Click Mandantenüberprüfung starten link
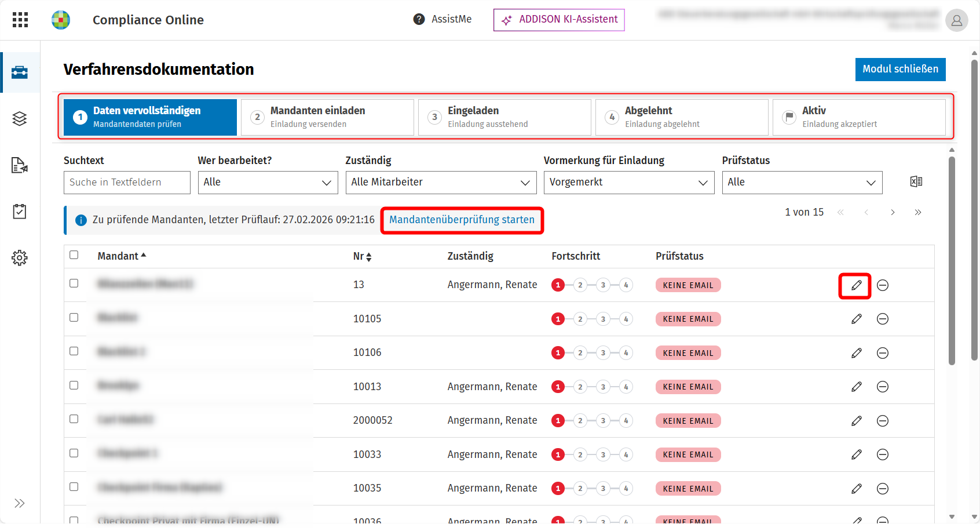 (462, 220)
